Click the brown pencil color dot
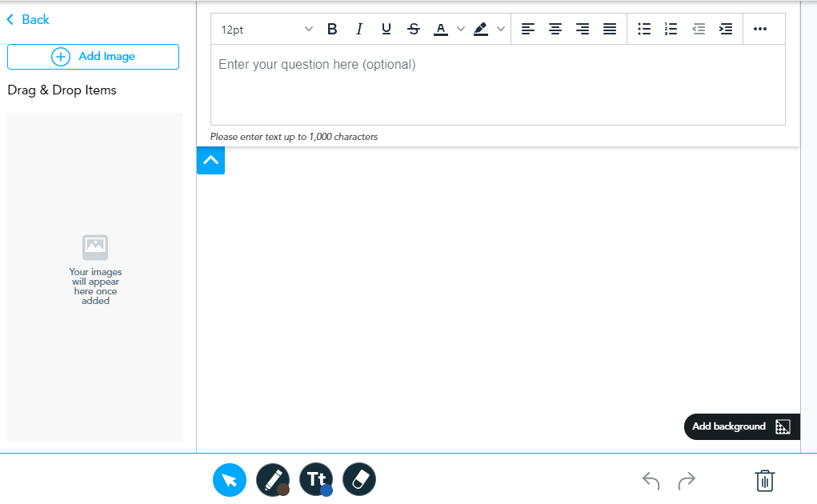The width and height of the screenshot is (817, 504). click(x=283, y=490)
